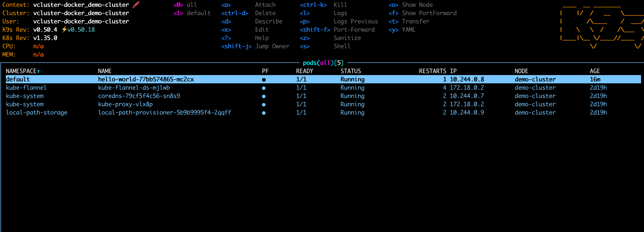Click demo-cluster node of kube-proxy row

[535, 104]
